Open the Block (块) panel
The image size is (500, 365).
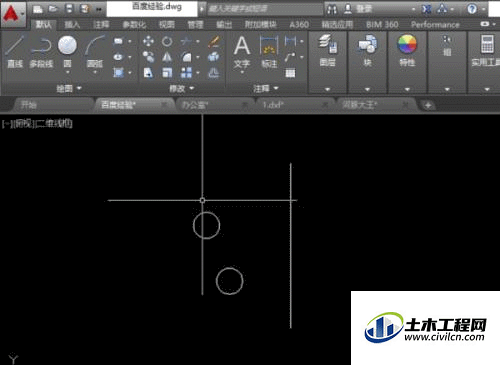click(x=367, y=50)
